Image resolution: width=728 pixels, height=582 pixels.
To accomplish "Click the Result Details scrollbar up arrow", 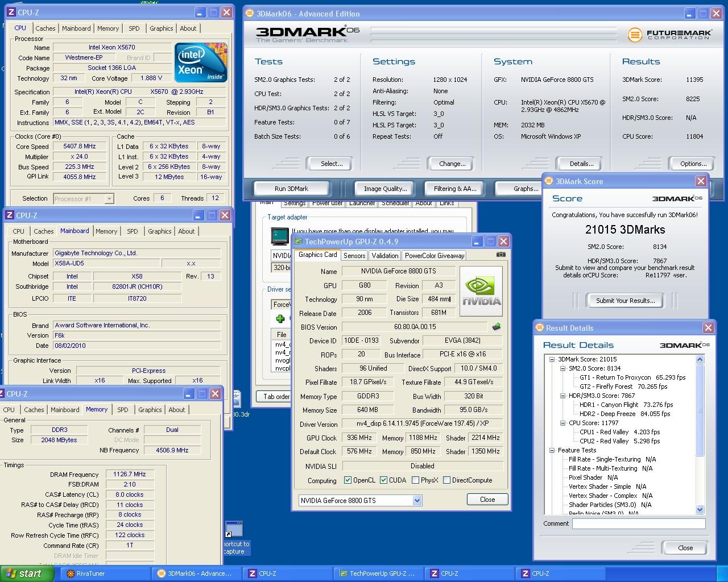I will click(700, 360).
